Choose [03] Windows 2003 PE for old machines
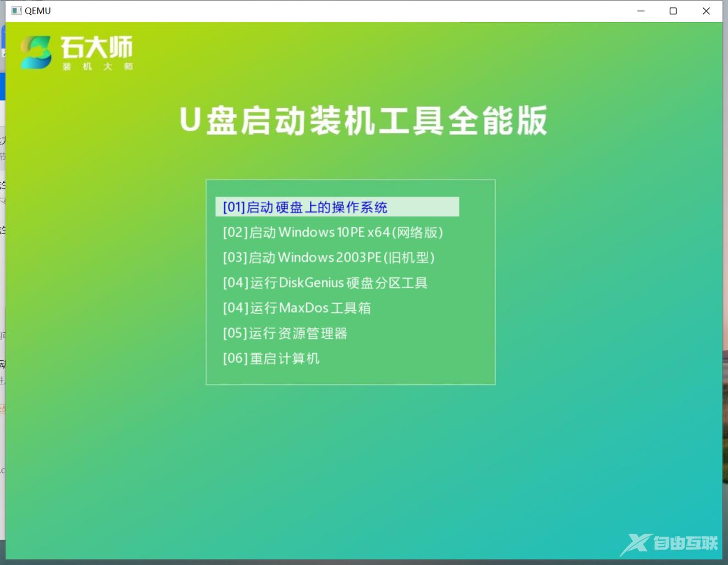728x565 pixels. pyautogui.click(x=329, y=258)
